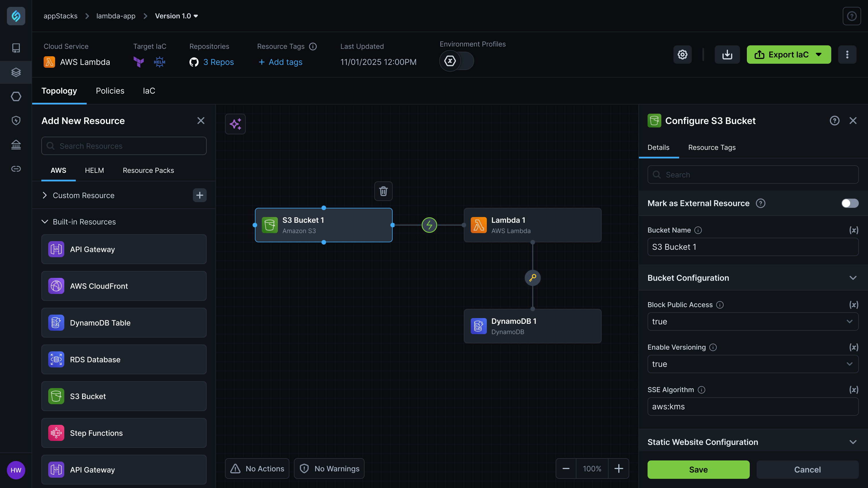Viewport: 868px width, 488px height.
Task: Click the key connection icon
Action: pos(532,278)
